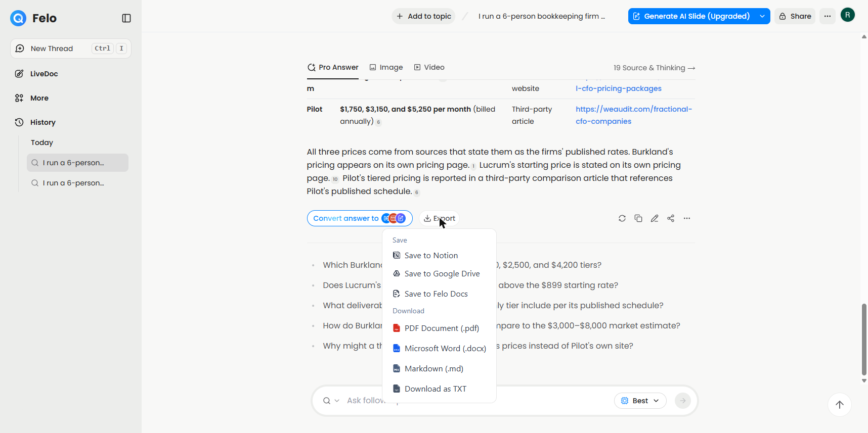Expand the Generate AI Slide dropdown arrow
The image size is (868, 433).
(x=762, y=16)
